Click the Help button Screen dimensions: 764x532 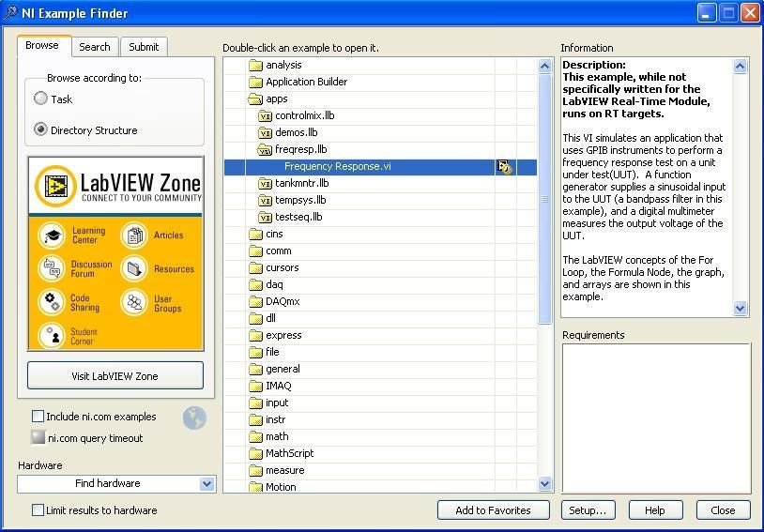(x=655, y=510)
